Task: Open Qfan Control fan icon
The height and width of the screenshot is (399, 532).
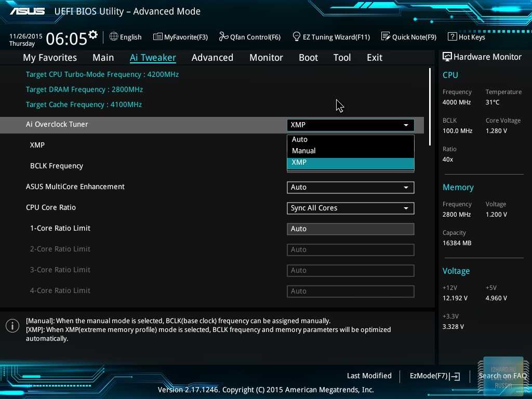Action: 223,37
